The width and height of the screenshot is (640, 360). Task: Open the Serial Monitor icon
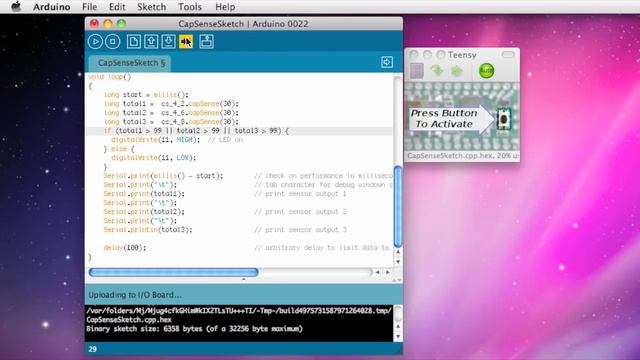207,42
